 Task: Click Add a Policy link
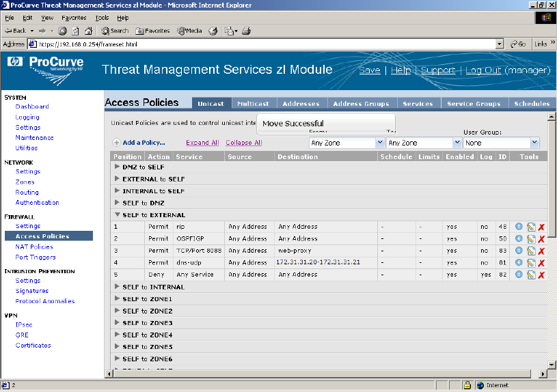144,142
